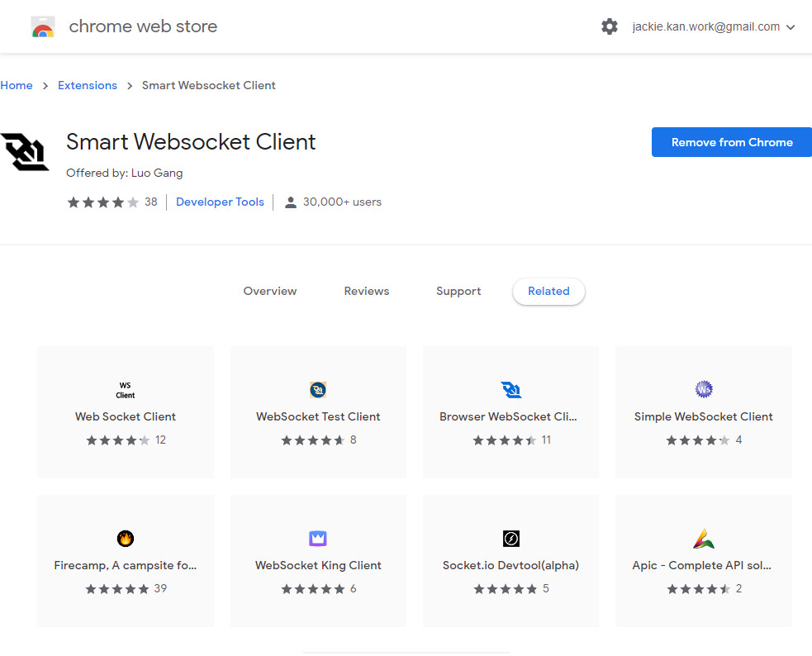812x656 pixels.
Task: Click the Apic colorful logo icon
Action: coord(704,539)
